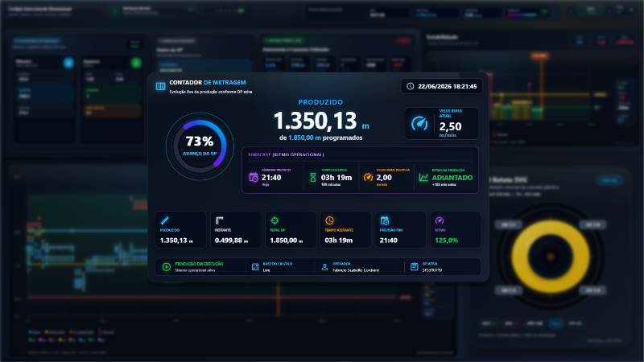
Task: Click the clipboard icon for OP Ativa
Action: pos(414,267)
